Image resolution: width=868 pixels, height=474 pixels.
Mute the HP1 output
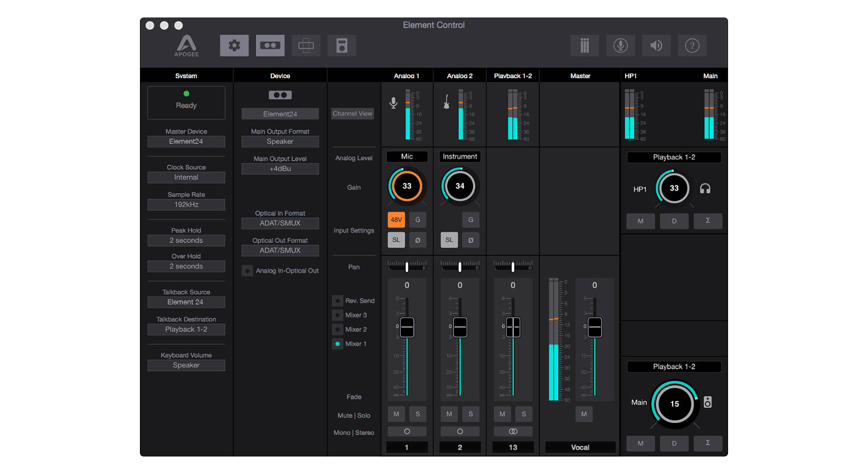(x=641, y=221)
